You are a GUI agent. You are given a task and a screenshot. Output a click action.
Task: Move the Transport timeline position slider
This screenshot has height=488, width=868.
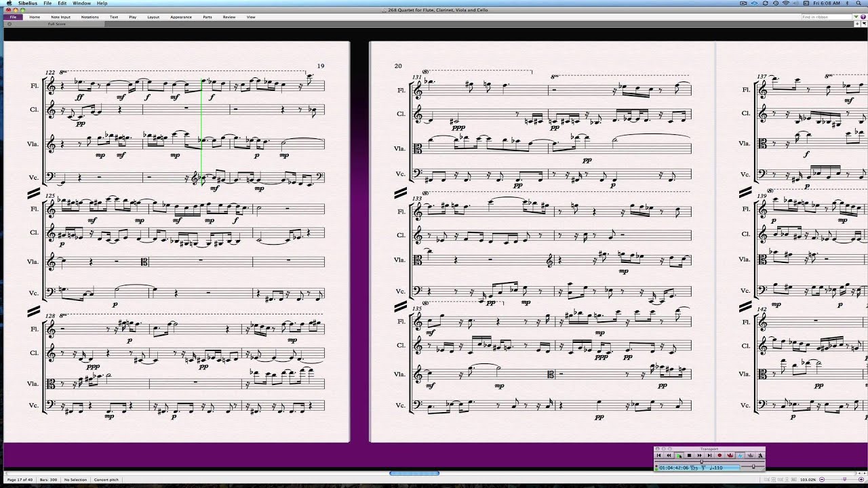click(x=701, y=462)
